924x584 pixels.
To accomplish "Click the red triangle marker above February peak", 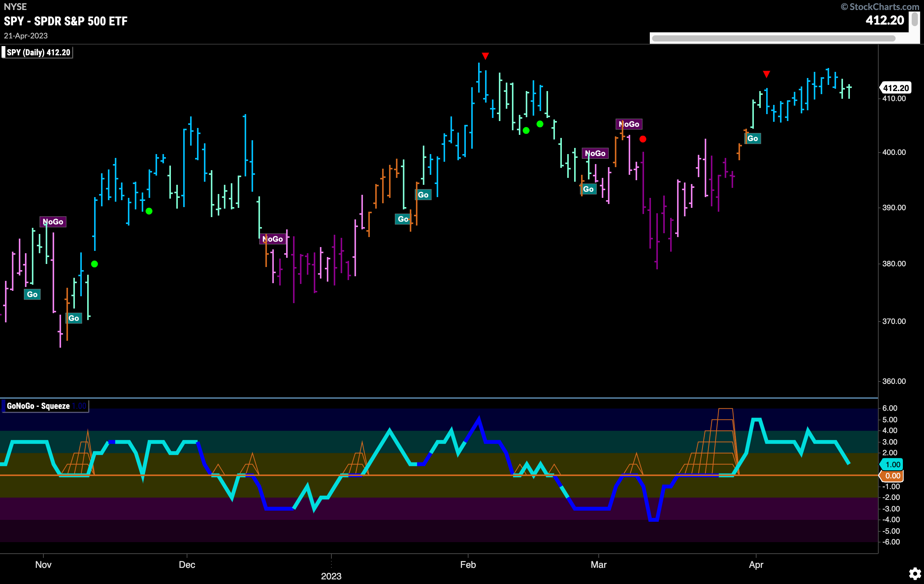I will (485, 56).
